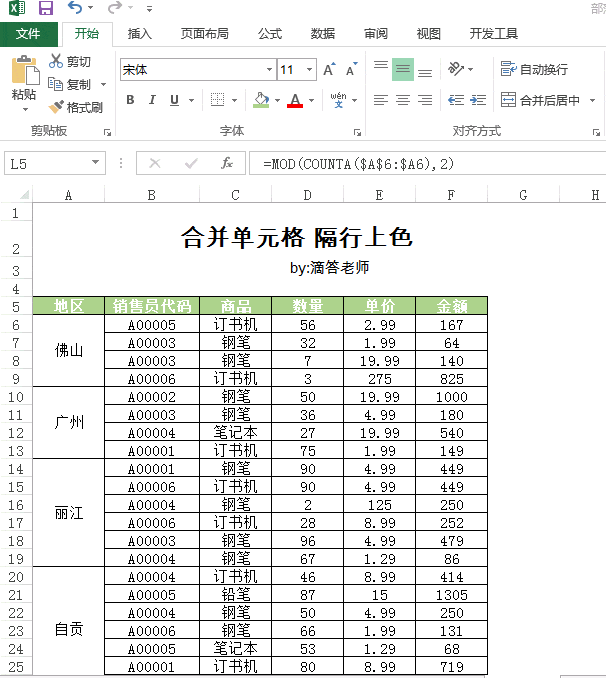This screenshot has width=606, height=678.
Task: Click the Undo arrow icon
Action: click(x=74, y=9)
